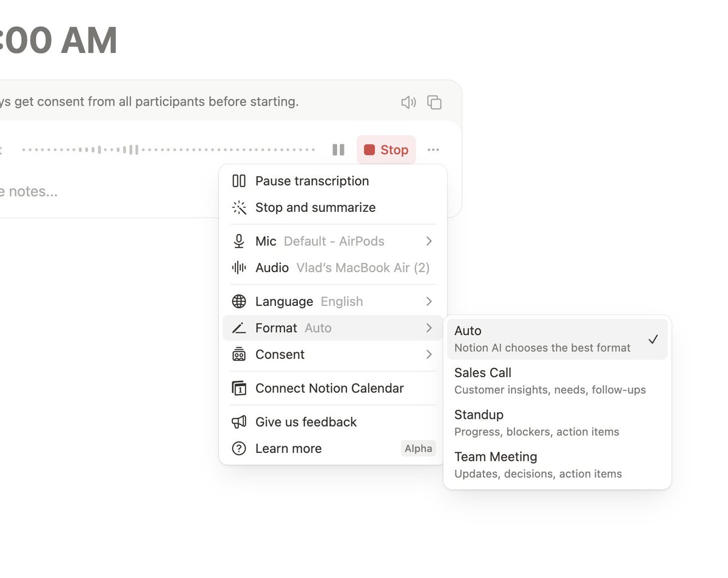Click the AM page title heading

[58, 41]
